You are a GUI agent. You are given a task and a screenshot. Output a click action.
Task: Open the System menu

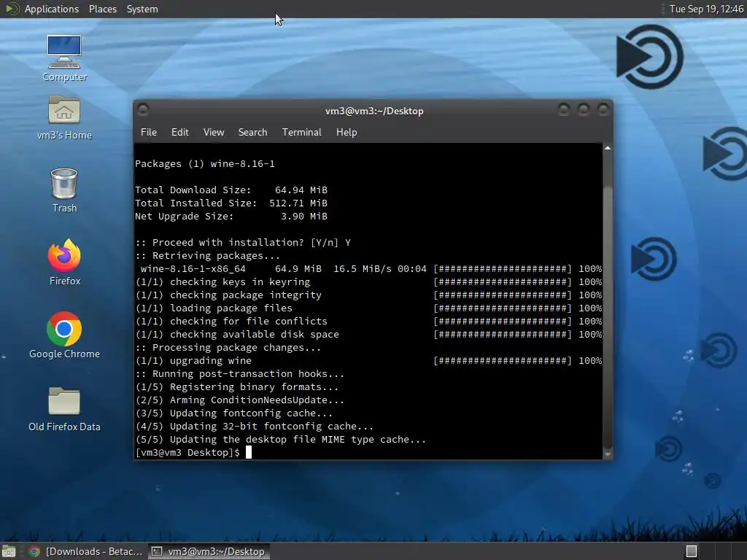pos(142,9)
